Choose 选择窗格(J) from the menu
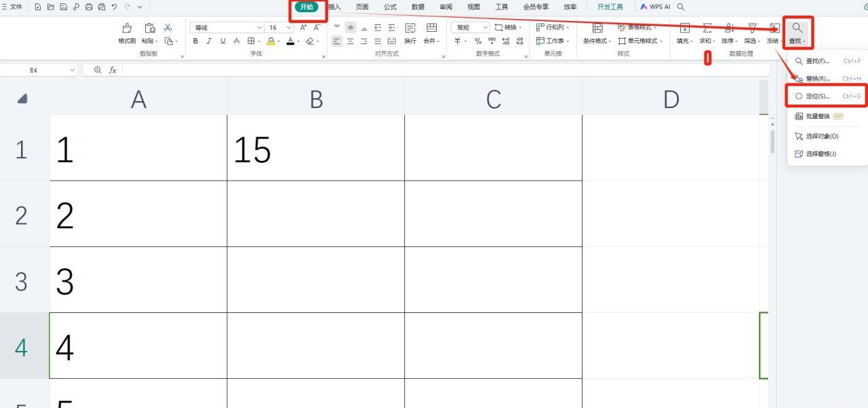Image resolution: width=868 pixels, height=408 pixels. click(827, 153)
